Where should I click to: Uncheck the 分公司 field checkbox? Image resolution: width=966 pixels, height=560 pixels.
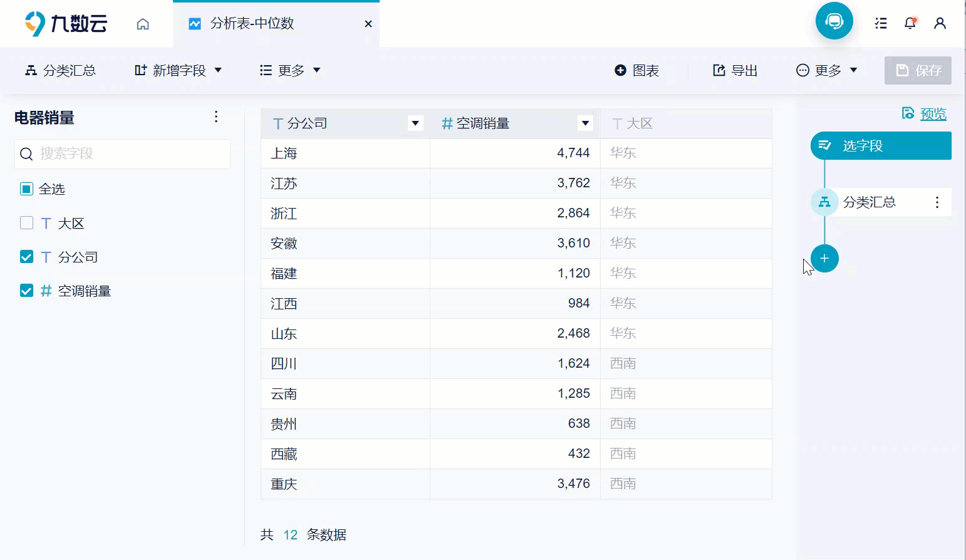click(26, 256)
